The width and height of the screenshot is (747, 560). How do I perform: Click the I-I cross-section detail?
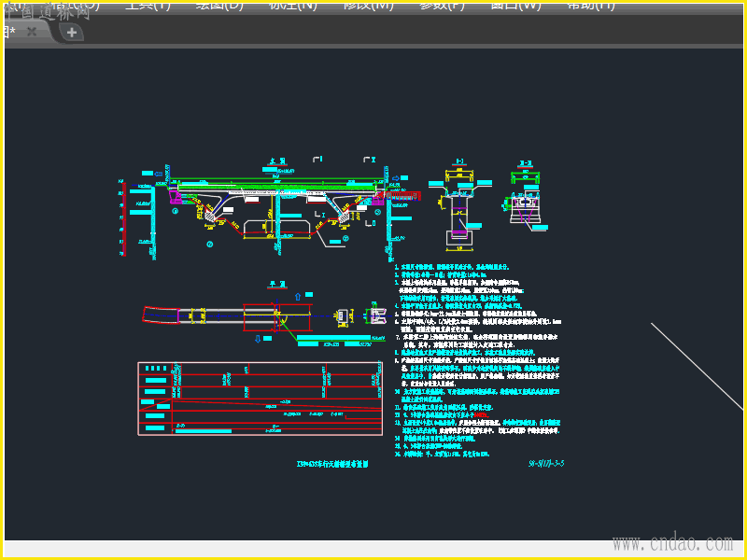point(459,210)
